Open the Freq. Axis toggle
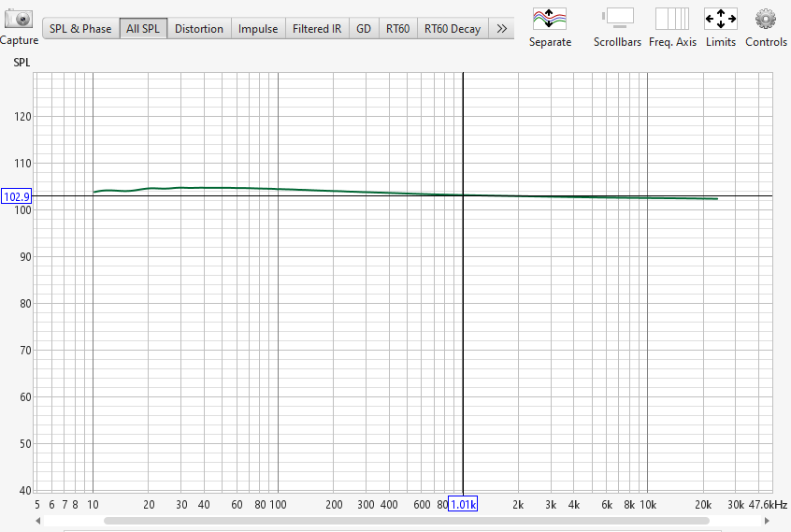This screenshot has height=532, width=791. click(672, 18)
